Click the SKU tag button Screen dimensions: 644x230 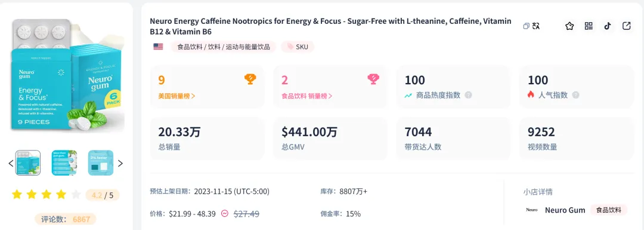coord(298,47)
